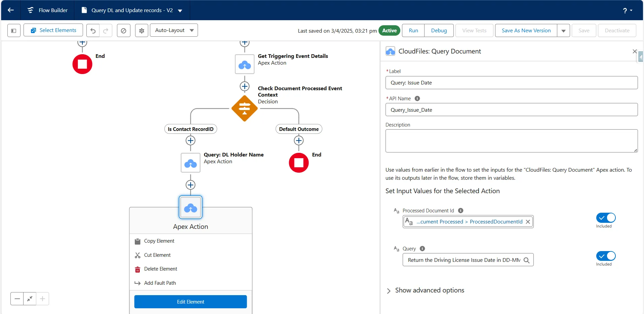This screenshot has width=644, height=314.
Task: Click the Get Triggering Event Details action icon
Action: click(x=244, y=64)
